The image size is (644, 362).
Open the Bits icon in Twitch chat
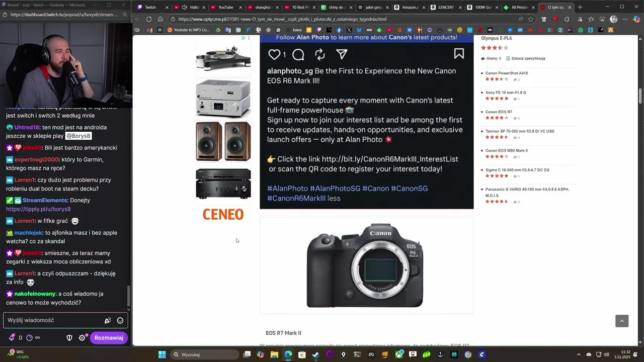[12, 338]
